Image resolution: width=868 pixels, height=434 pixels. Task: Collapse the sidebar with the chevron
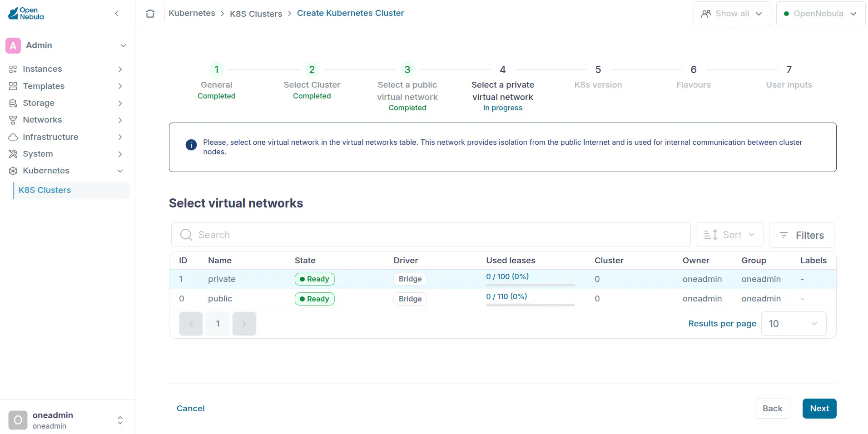(117, 14)
